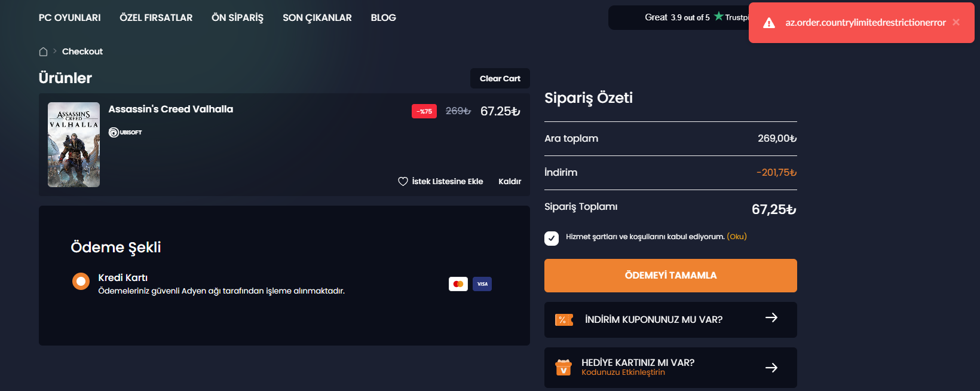Open ÖZEL FIRSATLAR menu
Viewport: 980px width, 391px height.
point(156,18)
